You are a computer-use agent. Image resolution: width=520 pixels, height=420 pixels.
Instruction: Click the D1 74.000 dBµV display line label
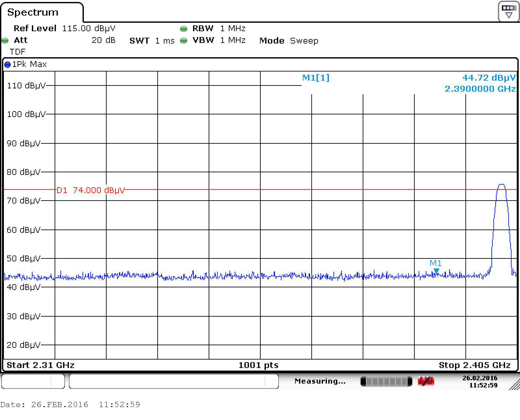coord(91,190)
